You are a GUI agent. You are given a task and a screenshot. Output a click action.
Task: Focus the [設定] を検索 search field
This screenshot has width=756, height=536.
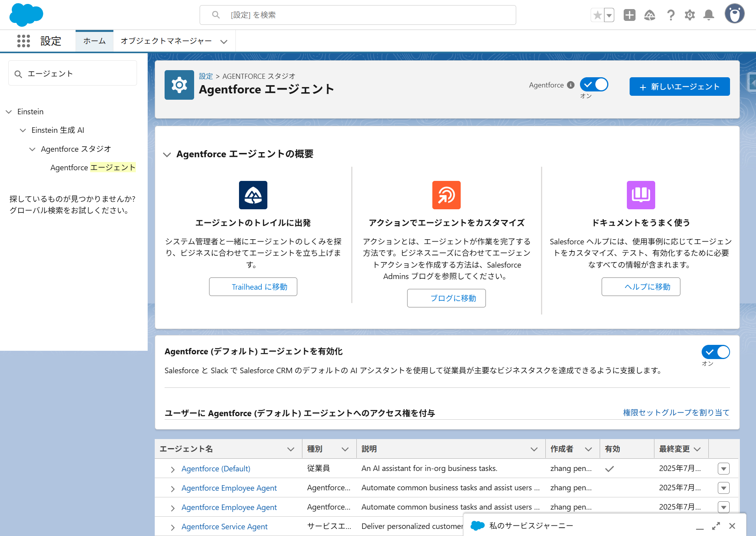(x=358, y=15)
